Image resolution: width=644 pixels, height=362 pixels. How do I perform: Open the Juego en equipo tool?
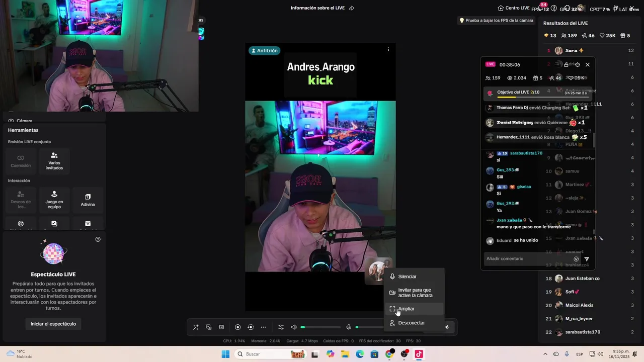(x=54, y=200)
